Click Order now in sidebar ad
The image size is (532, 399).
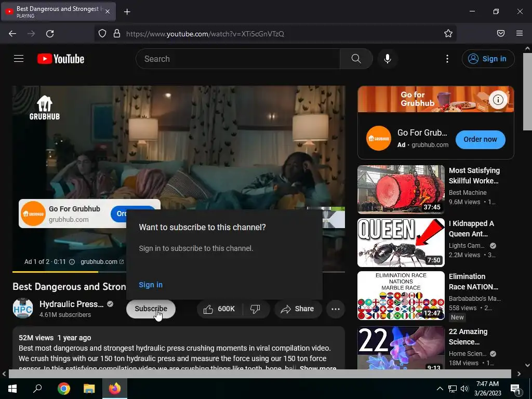click(x=480, y=139)
